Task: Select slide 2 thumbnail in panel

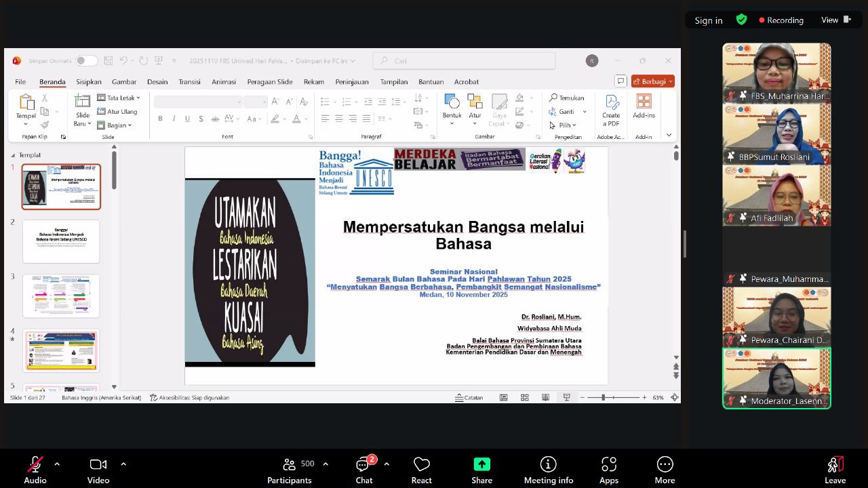Action: tap(61, 241)
